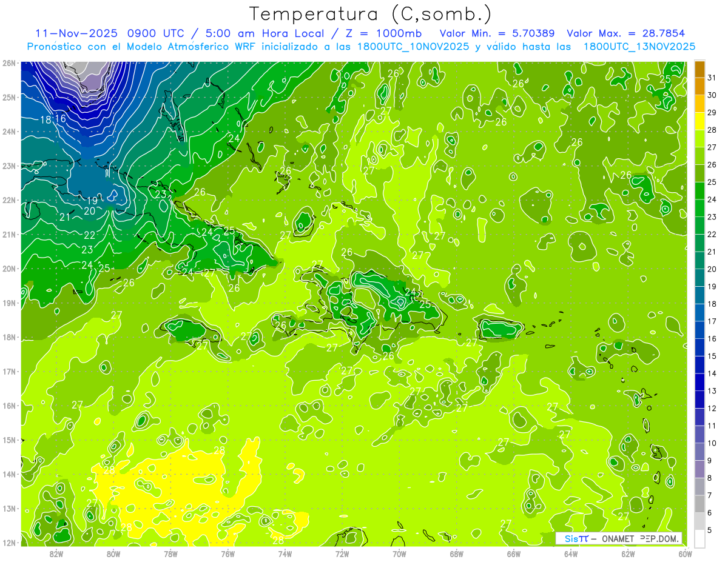
Task: Click the ONAMET REP.DOM. credit label
Action: click(642, 538)
